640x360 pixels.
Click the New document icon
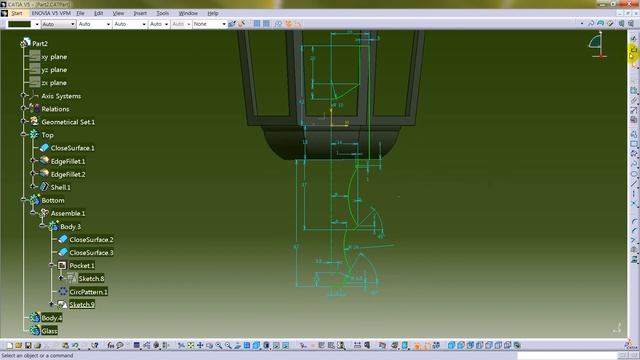point(10,346)
